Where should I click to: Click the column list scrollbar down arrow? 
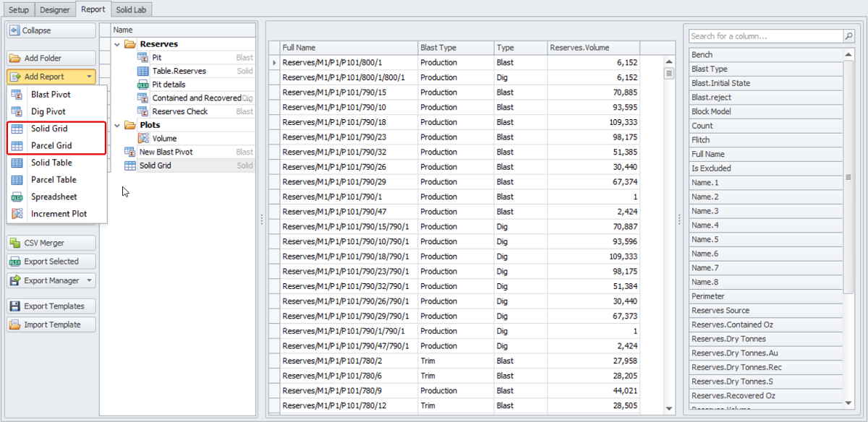tap(848, 403)
